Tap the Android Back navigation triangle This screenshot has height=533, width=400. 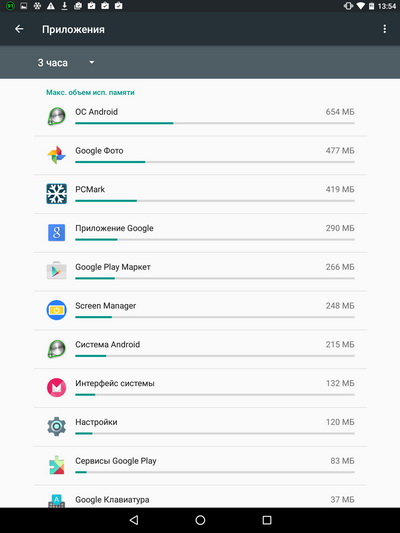coord(134,520)
